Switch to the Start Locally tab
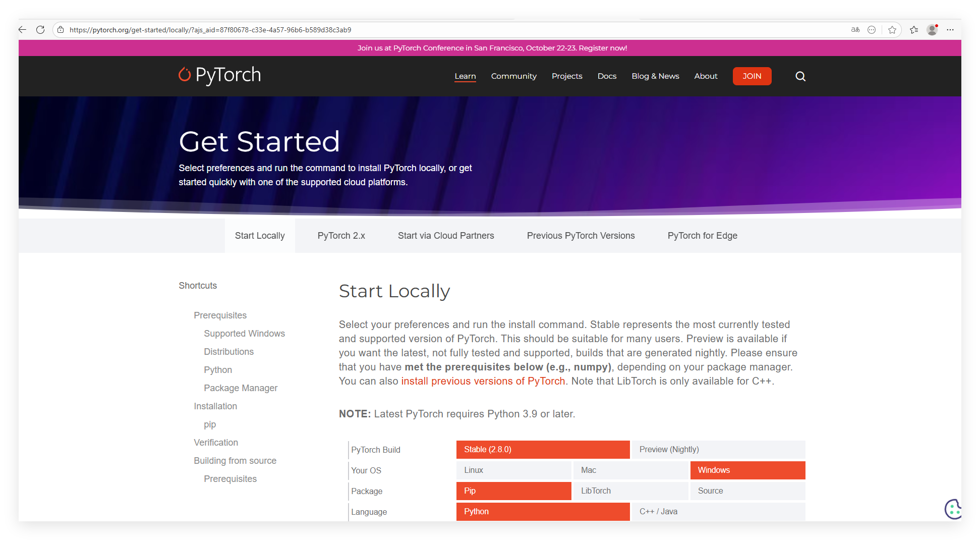 (x=260, y=236)
